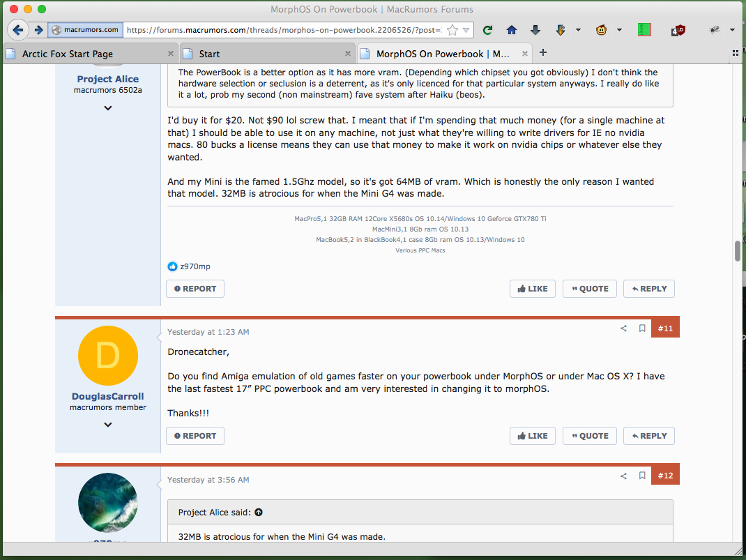Go forward with the forward arrow
Viewport: 746px width, 560px height.
pos(38,30)
